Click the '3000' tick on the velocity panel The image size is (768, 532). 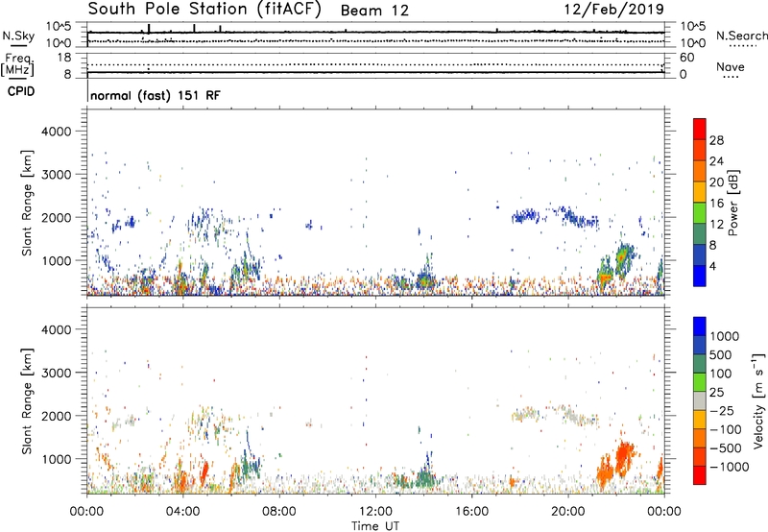tap(56, 373)
